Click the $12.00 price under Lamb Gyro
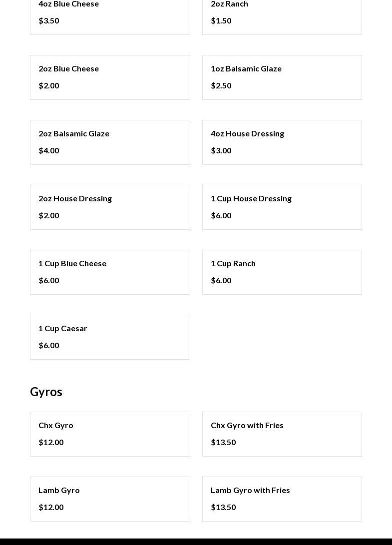 pos(51,507)
